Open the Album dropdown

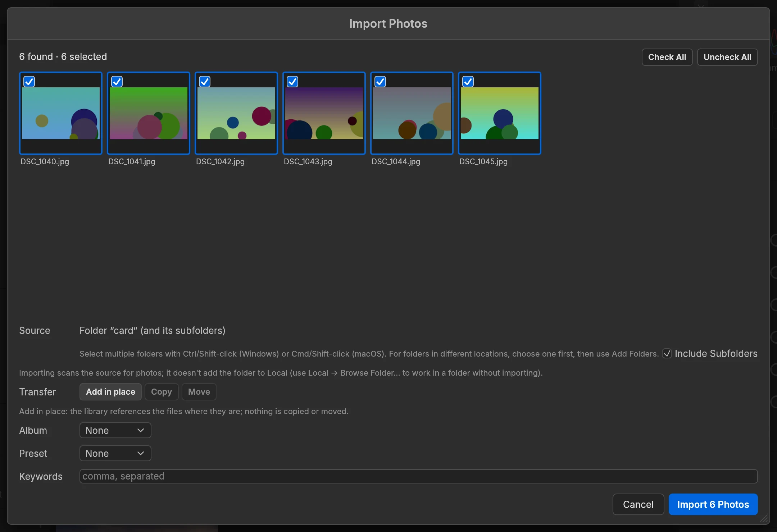115,430
